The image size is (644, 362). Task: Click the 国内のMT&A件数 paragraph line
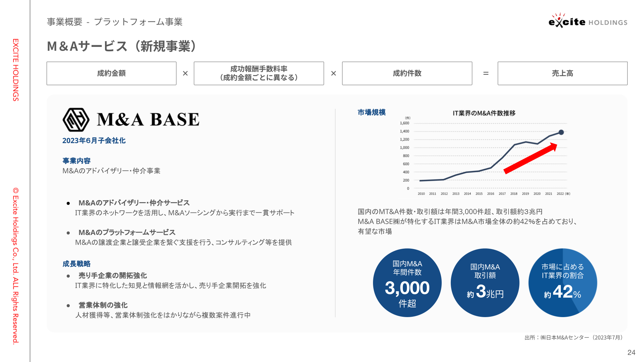(x=450, y=212)
